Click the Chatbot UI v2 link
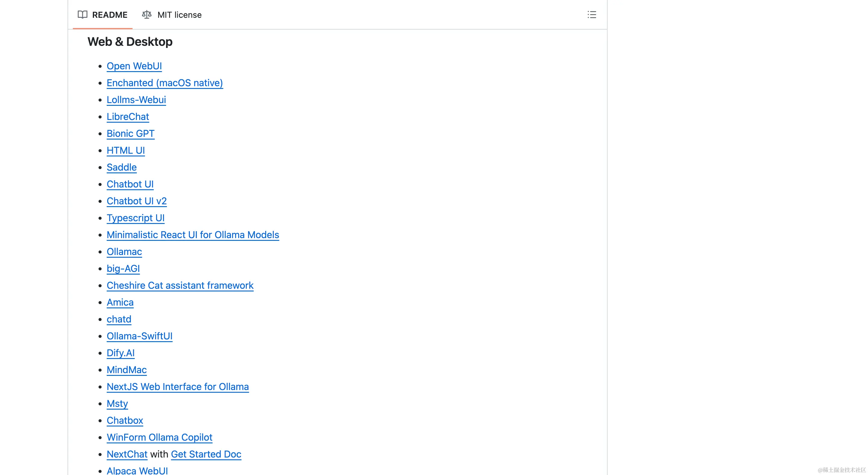 click(137, 201)
